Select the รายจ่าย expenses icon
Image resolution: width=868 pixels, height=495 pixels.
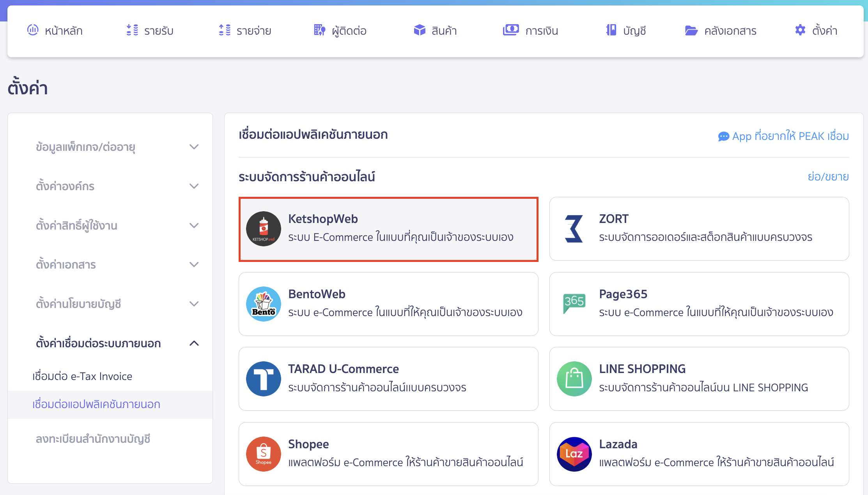point(225,30)
